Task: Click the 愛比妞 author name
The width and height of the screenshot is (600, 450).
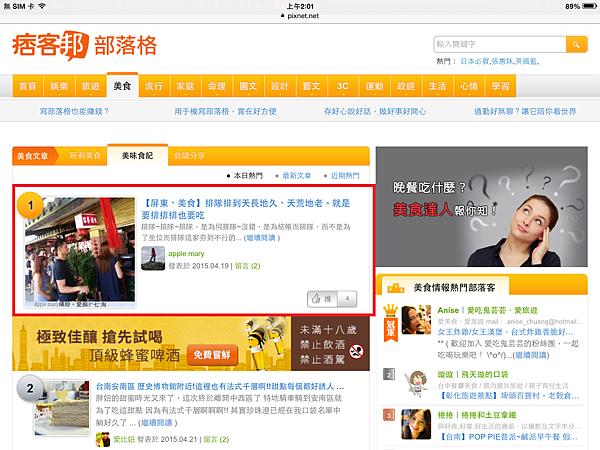Action: (x=124, y=439)
